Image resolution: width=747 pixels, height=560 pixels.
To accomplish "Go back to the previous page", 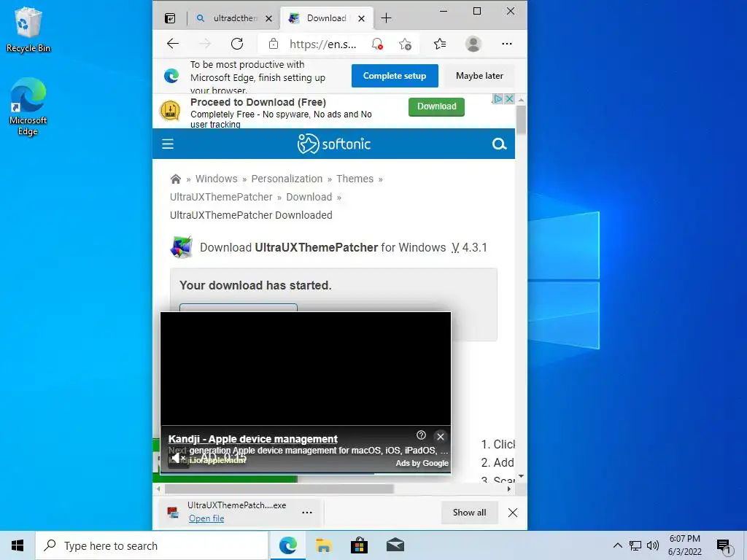I will [173, 44].
